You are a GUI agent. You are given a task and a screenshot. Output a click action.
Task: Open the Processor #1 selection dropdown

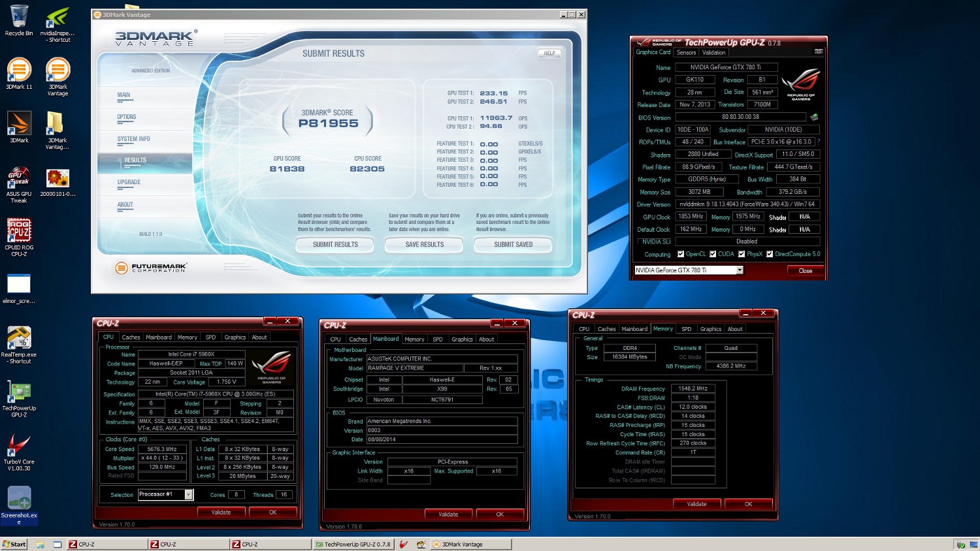[188, 494]
